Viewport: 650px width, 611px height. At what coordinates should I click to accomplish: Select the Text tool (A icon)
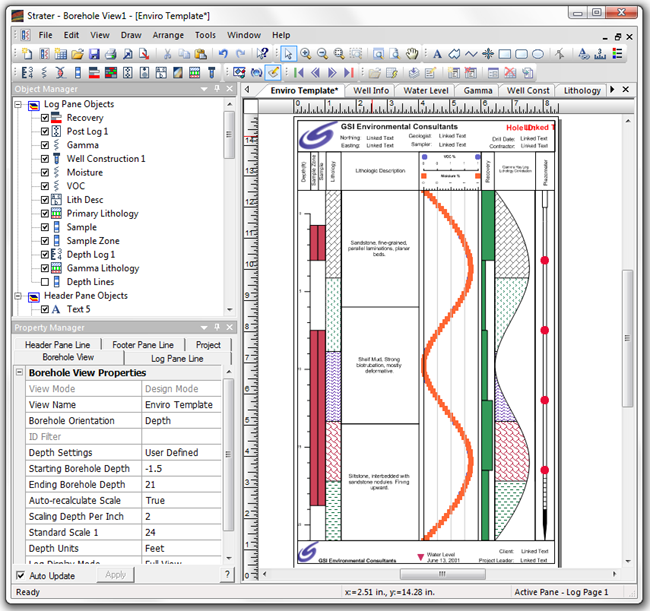pyautogui.click(x=437, y=53)
